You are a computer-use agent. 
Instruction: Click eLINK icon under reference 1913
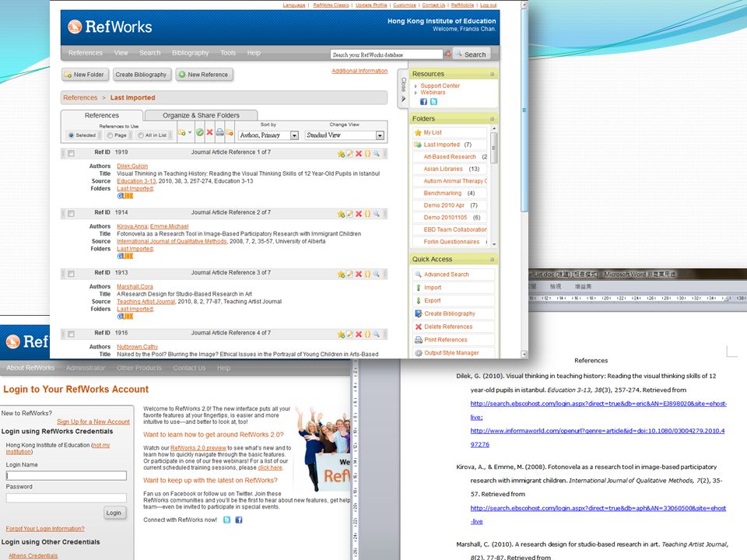pyautogui.click(x=125, y=317)
